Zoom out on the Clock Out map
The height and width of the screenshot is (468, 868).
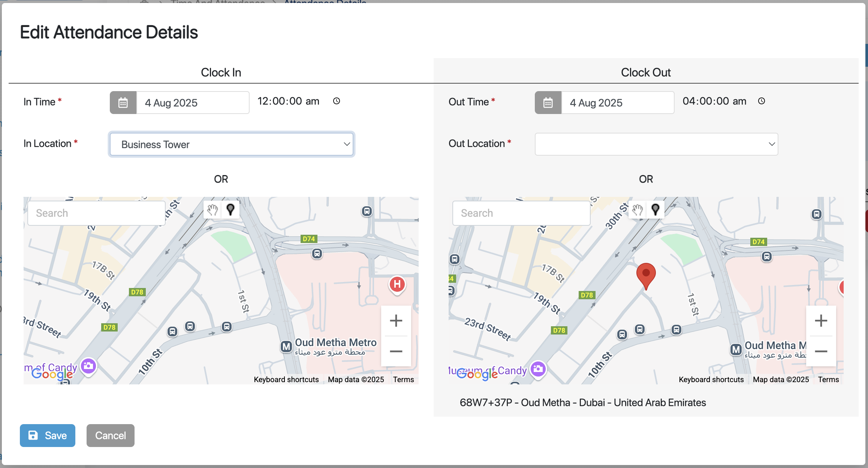pos(821,351)
